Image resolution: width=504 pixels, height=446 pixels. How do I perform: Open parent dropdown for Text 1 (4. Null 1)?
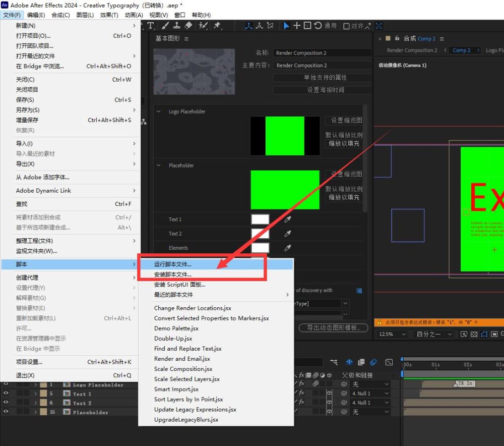[370, 394]
